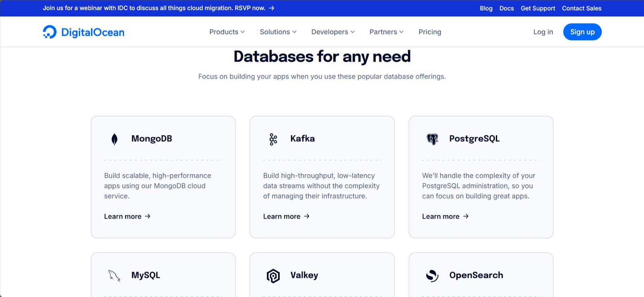Click the Kafka card description text
The height and width of the screenshot is (297, 644).
(322, 186)
